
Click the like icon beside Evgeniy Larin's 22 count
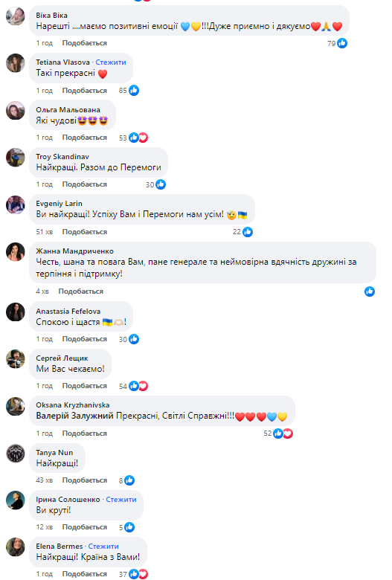[248, 232]
